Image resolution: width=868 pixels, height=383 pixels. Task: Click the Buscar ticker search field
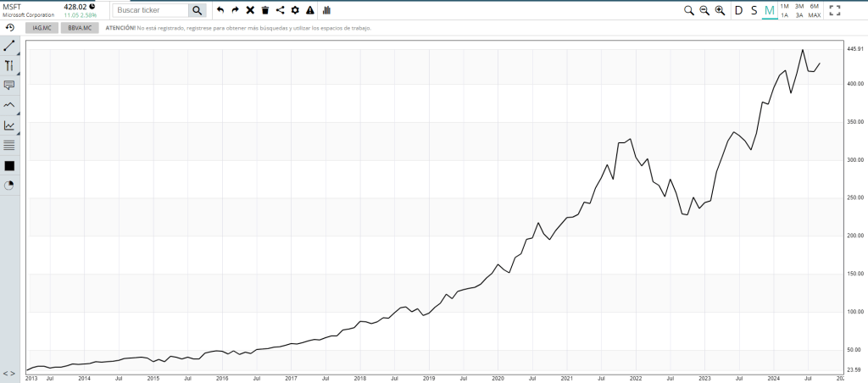coord(151,10)
